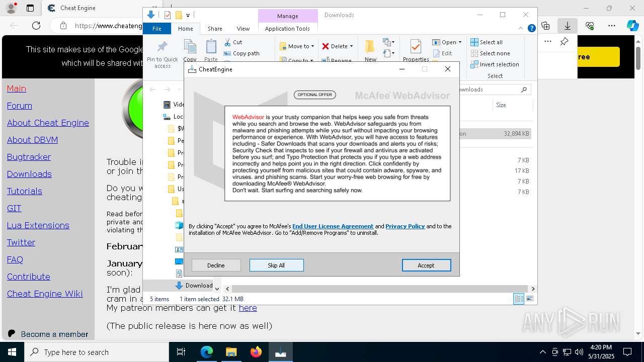Click the Cut scissors icon
644x362 pixels.
coord(227,42)
